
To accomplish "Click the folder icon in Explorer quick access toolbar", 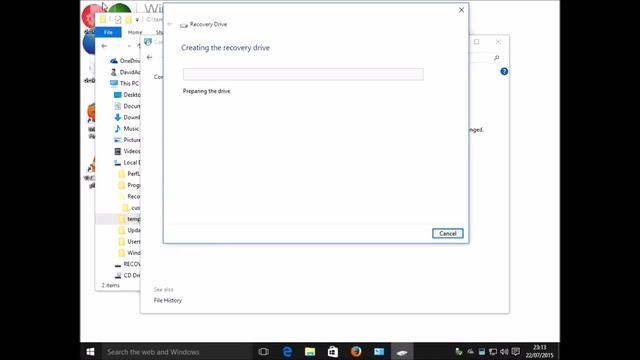I will (129, 20).
